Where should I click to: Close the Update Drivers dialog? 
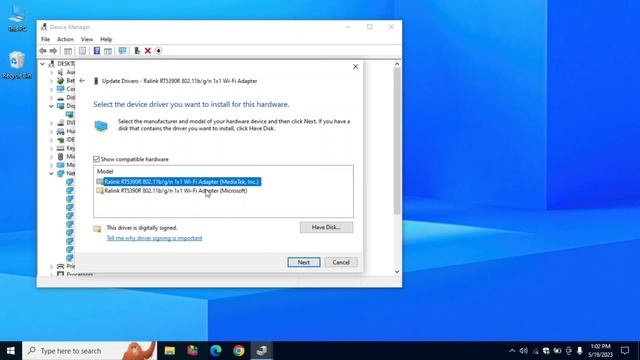[356, 67]
